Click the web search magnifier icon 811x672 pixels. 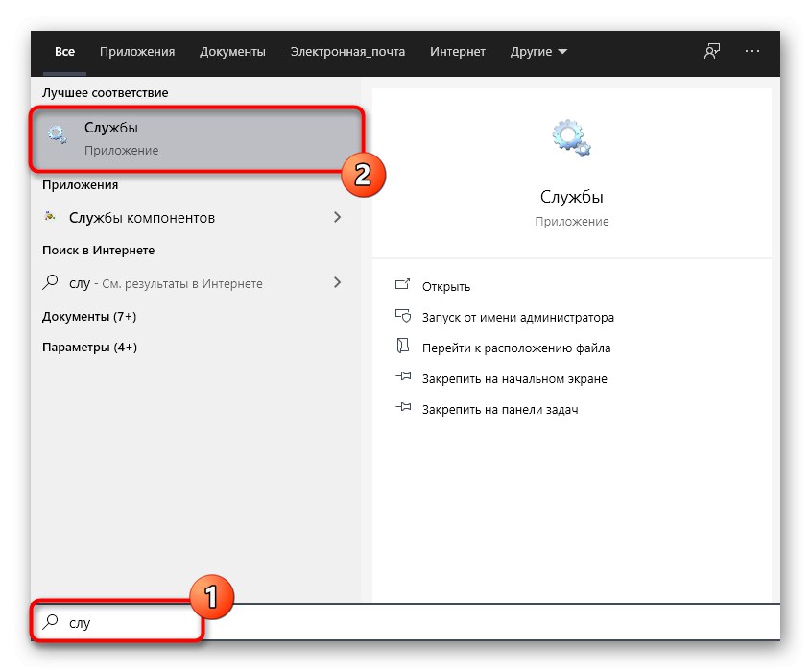(51, 283)
